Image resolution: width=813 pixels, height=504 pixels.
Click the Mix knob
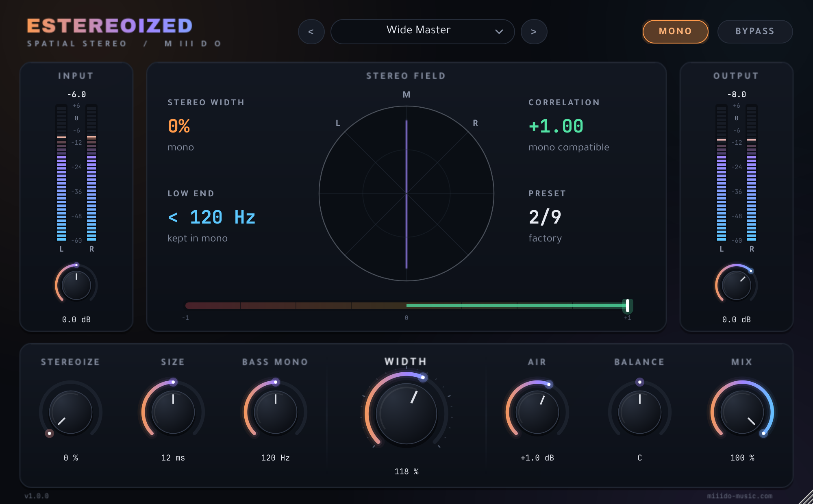click(742, 412)
